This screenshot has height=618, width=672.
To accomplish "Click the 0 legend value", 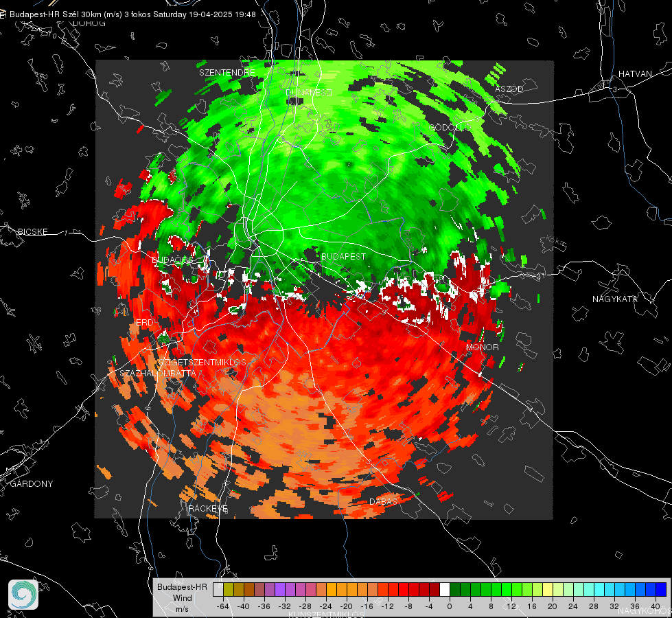I will click(450, 606).
